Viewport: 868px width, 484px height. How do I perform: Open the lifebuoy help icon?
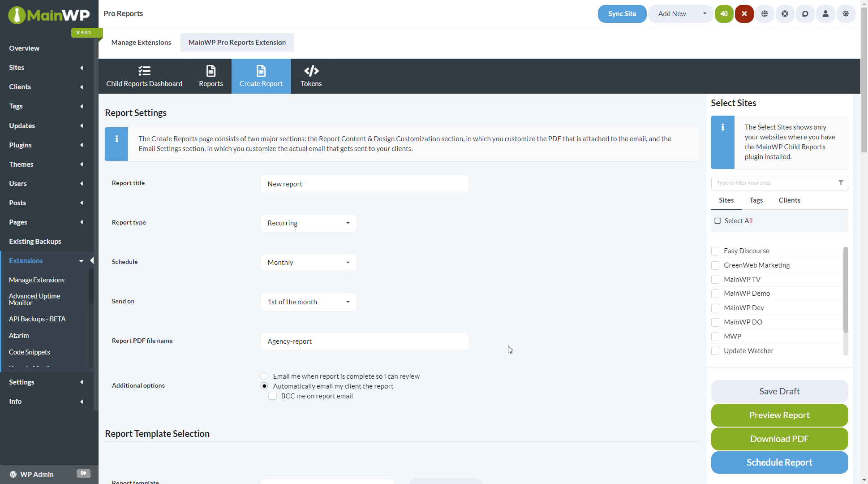coord(785,14)
